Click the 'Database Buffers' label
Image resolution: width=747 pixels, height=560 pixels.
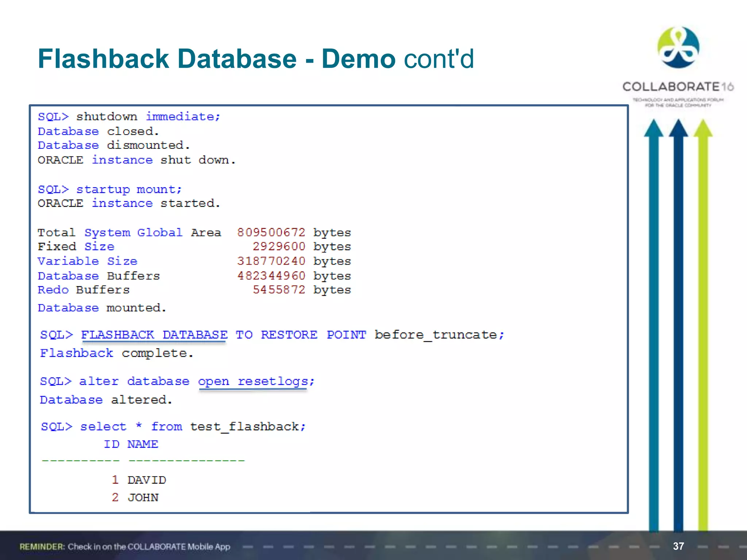point(99,276)
